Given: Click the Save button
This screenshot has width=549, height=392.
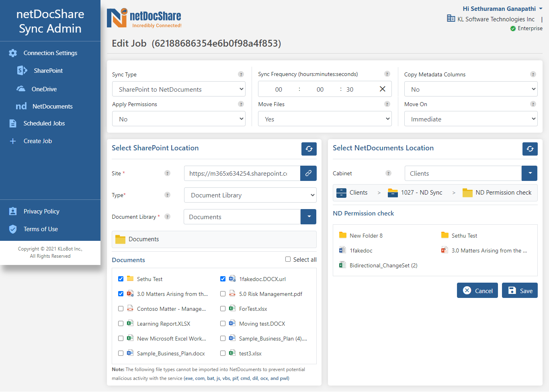Looking at the screenshot, I should click(x=520, y=290).
